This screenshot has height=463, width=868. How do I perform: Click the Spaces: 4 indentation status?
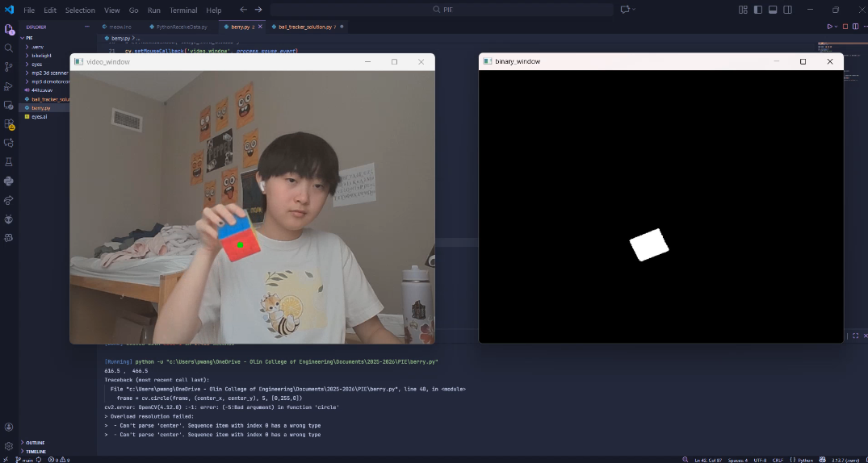[737, 460]
